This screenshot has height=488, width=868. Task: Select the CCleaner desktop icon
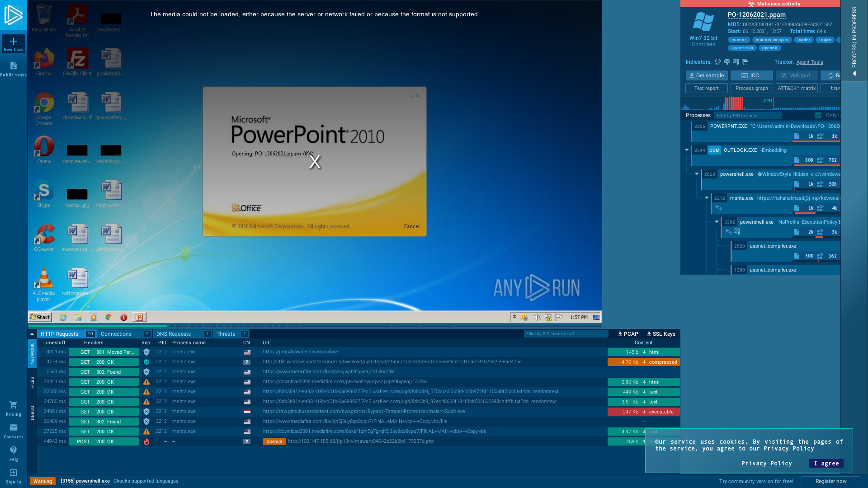(x=44, y=238)
